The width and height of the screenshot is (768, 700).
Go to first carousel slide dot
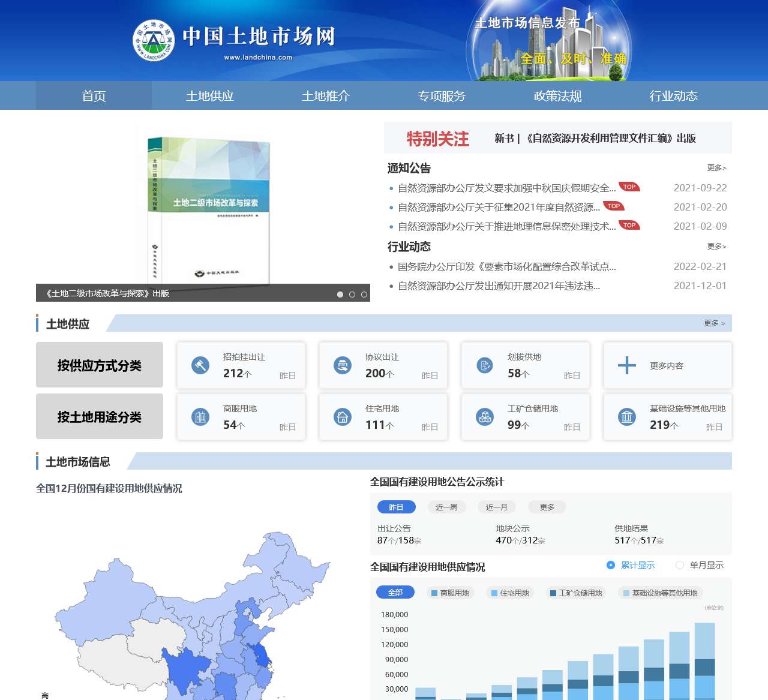pos(340,295)
